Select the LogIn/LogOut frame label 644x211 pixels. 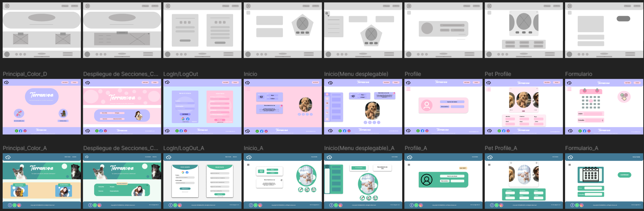tap(181, 74)
